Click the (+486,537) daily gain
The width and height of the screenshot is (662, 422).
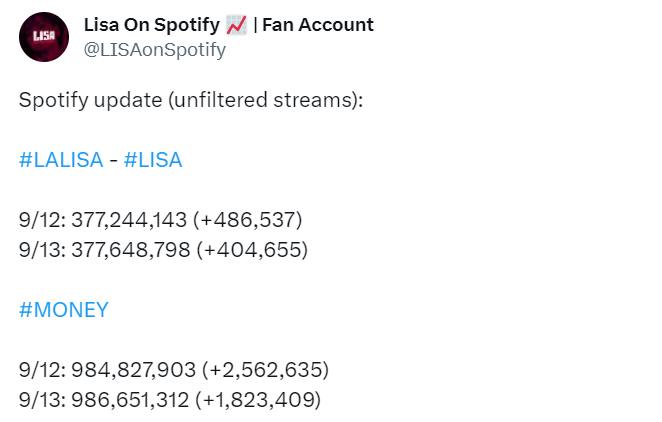tap(247, 220)
